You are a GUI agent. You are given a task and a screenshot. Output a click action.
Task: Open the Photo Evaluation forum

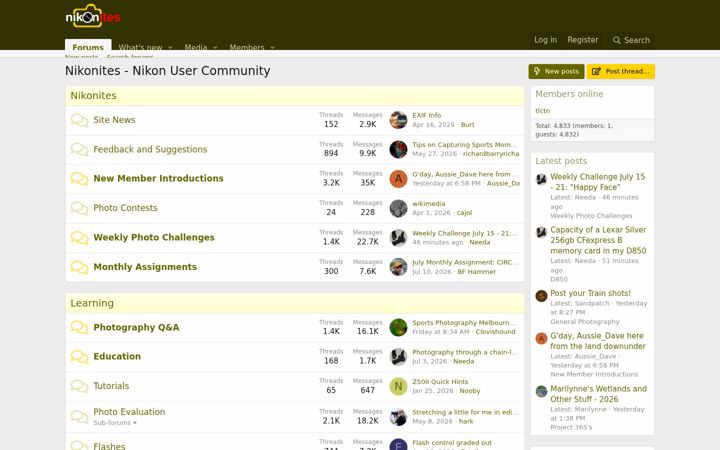pos(129,412)
